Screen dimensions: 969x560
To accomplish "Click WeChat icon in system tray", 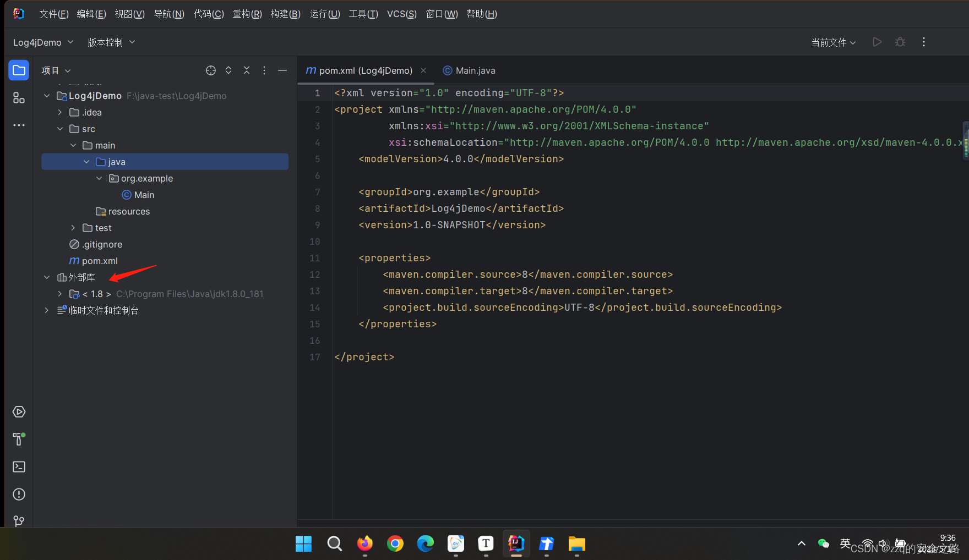I will [x=824, y=543].
